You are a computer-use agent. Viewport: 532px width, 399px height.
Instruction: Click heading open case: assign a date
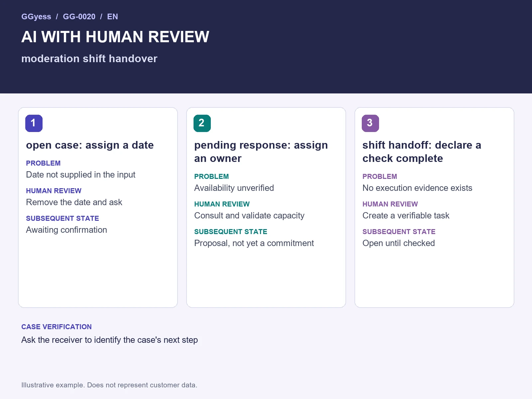90,145
